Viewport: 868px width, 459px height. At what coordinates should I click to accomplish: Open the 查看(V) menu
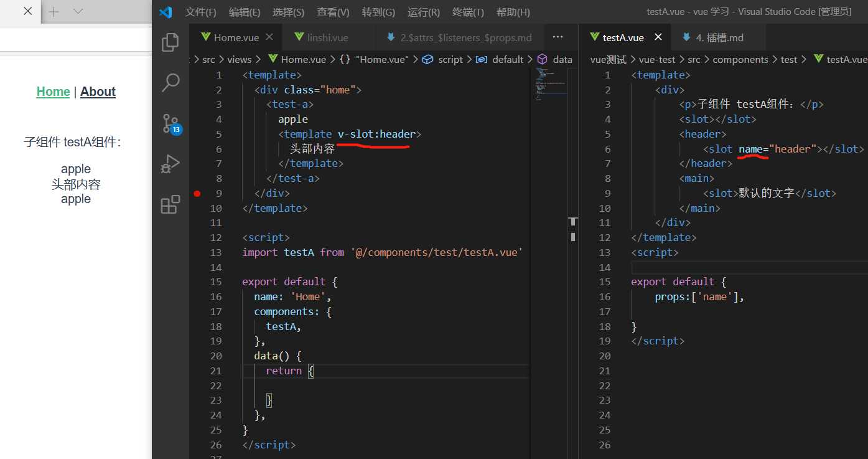(333, 12)
